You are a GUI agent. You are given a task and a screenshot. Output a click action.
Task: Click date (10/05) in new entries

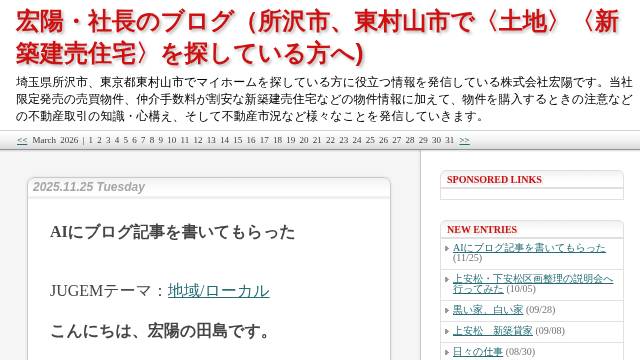521,289
